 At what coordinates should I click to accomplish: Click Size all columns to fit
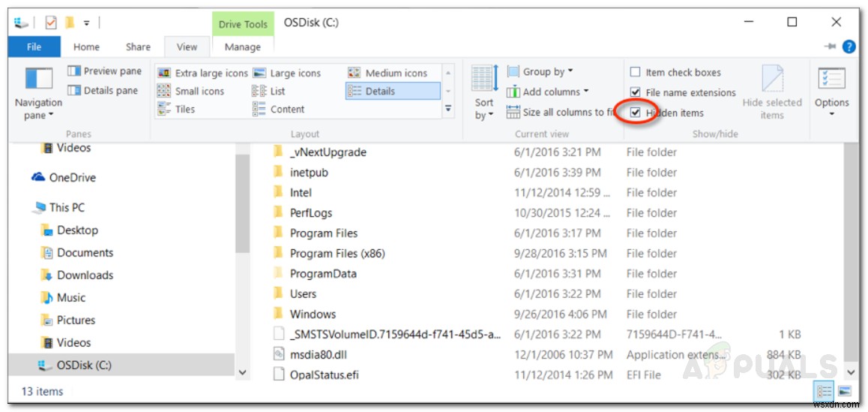click(561, 112)
